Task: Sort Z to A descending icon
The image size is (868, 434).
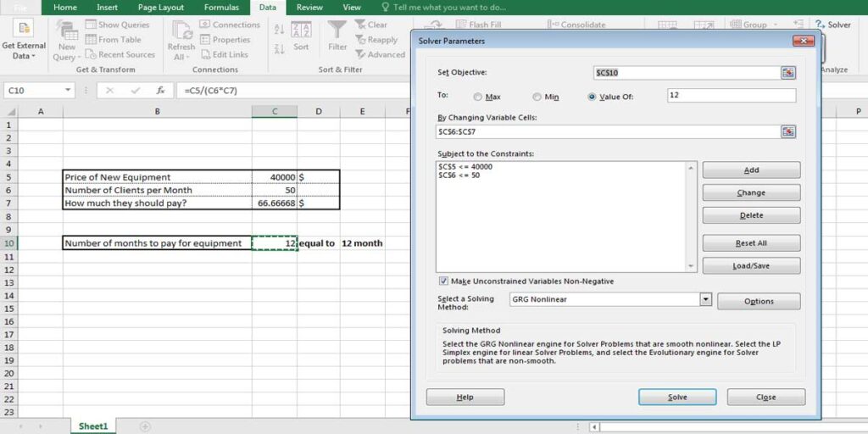Action: pos(280,49)
